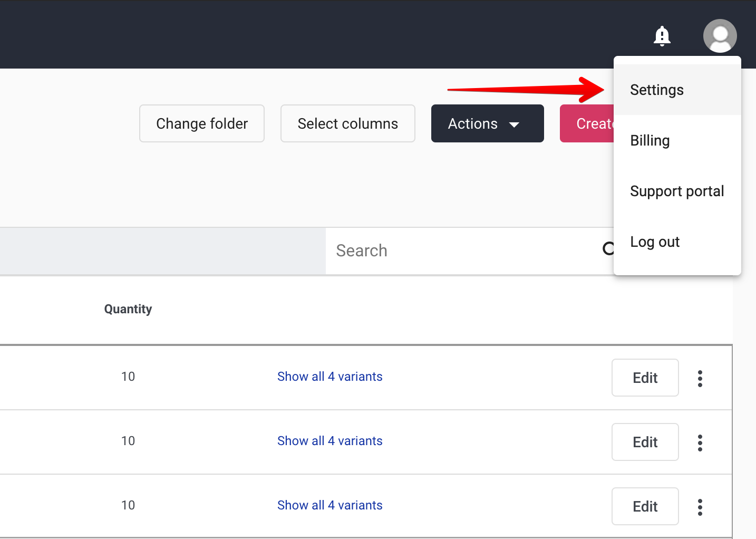Open first row's three-dot menu

point(700,378)
